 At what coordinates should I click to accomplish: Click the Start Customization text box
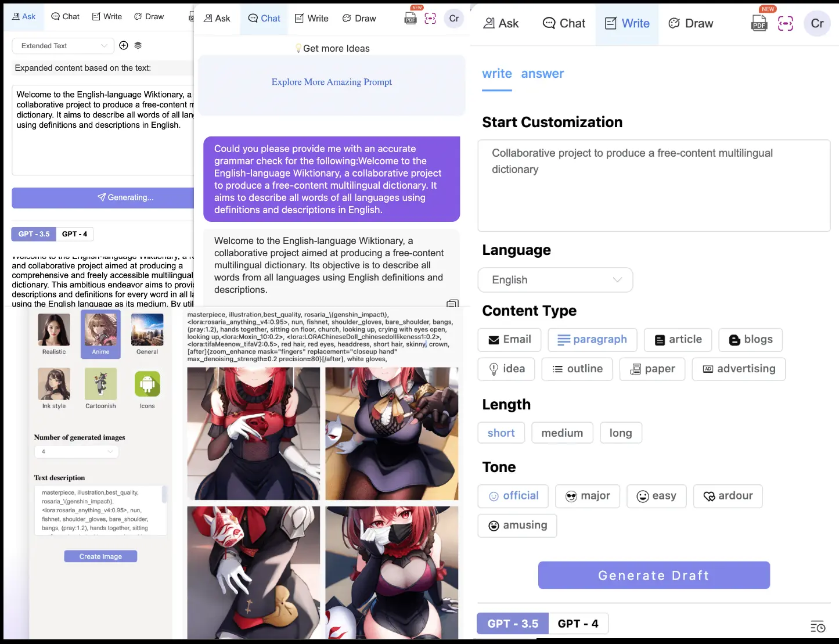point(654,185)
